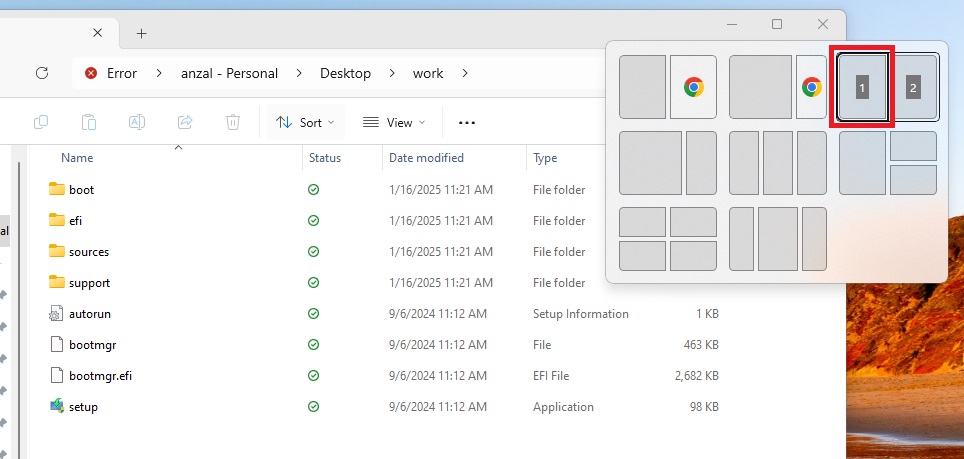Open the See more three-dots menu

(x=466, y=122)
